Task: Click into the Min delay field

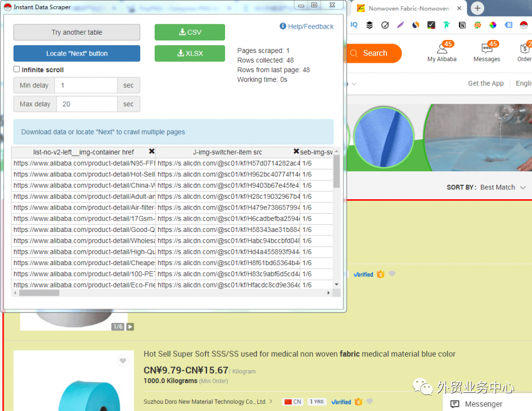Action: pyautogui.click(x=86, y=85)
